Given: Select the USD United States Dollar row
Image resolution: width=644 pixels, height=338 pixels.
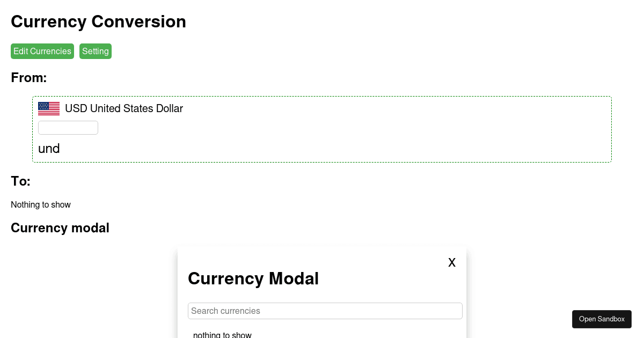Looking at the screenshot, I should click(x=124, y=108).
